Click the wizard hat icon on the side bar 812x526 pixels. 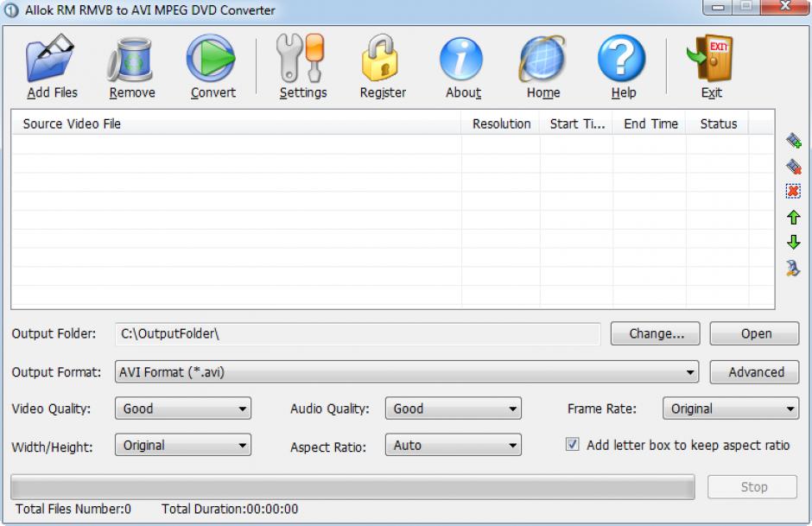point(793,268)
